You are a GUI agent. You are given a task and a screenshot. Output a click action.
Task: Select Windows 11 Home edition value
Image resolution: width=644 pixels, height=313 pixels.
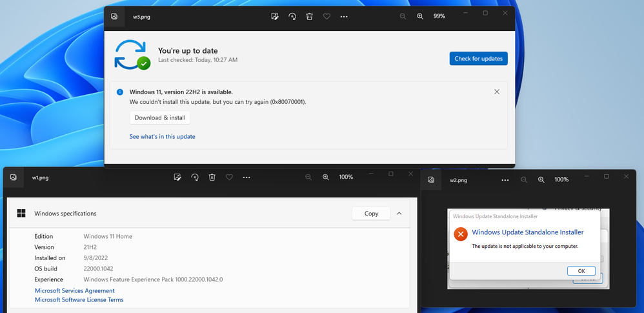point(108,236)
